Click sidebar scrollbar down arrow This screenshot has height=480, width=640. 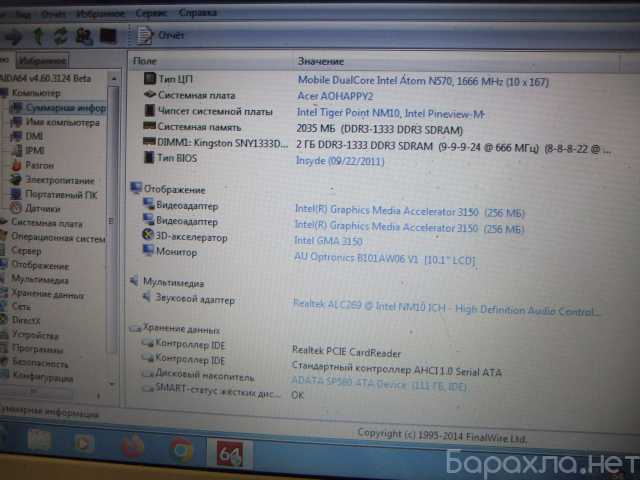pos(113,384)
